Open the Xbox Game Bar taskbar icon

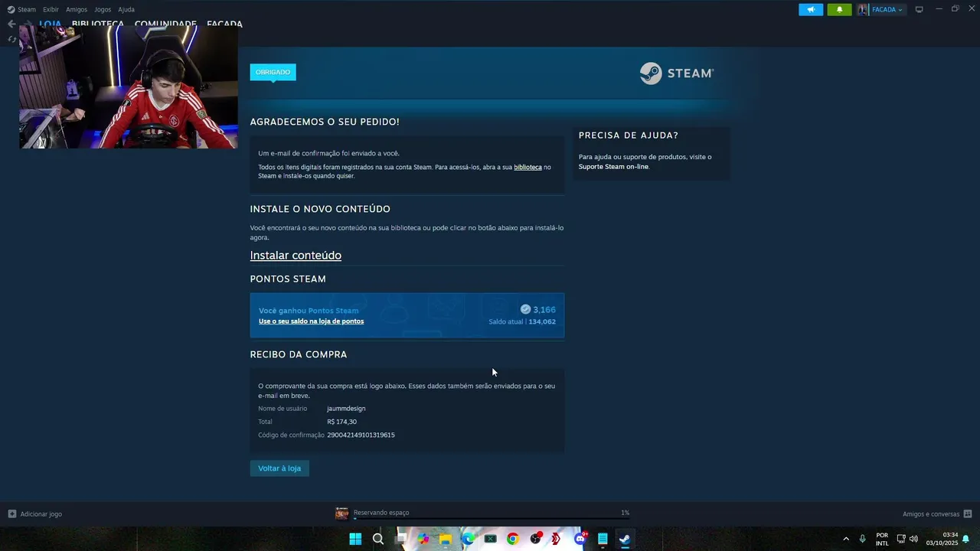point(490,539)
